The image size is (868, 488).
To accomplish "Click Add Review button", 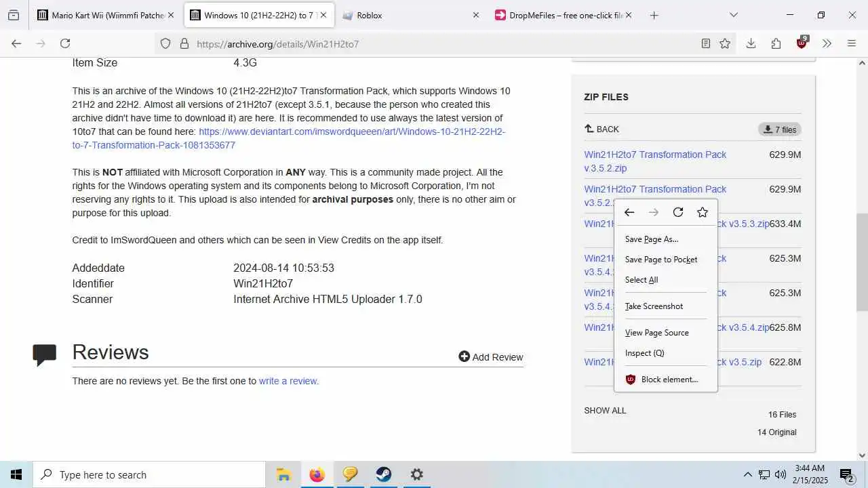I will click(x=491, y=357).
